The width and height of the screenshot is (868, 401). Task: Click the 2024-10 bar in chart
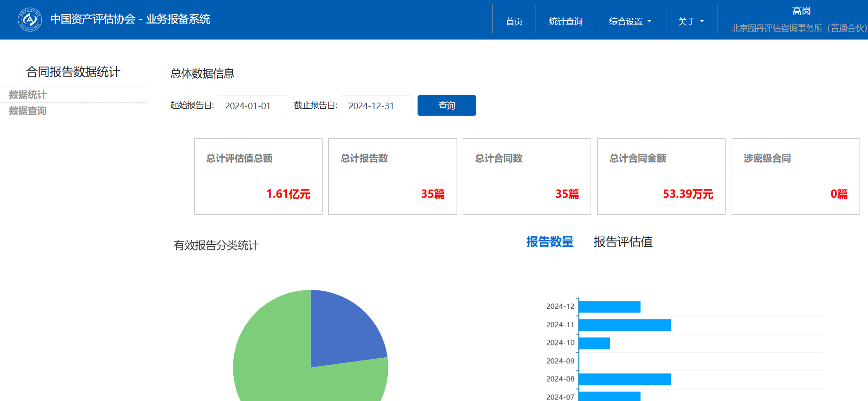pyautogui.click(x=594, y=343)
